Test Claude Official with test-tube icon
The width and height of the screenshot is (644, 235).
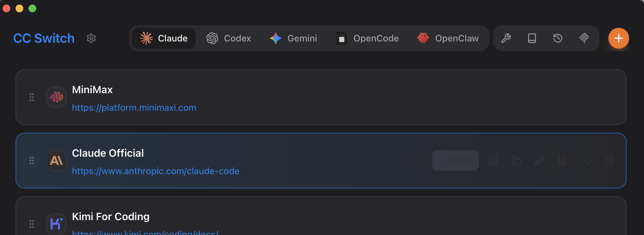(539, 161)
